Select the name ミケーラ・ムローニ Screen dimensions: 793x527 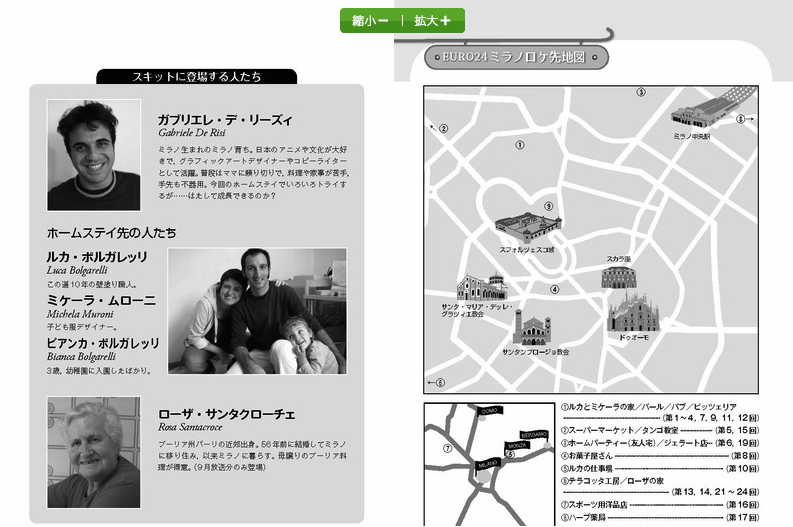(x=101, y=300)
